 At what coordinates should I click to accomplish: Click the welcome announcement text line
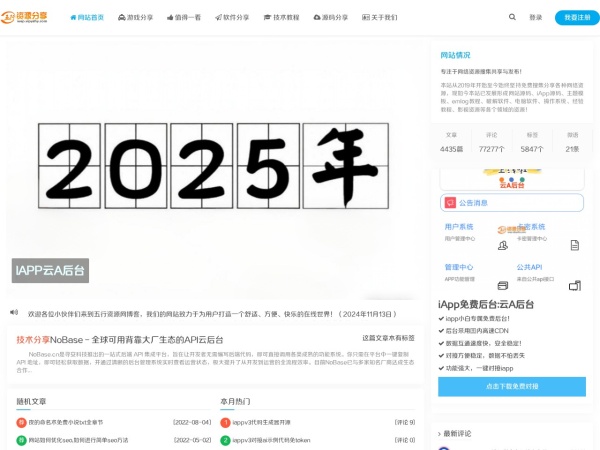pyautogui.click(x=212, y=314)
